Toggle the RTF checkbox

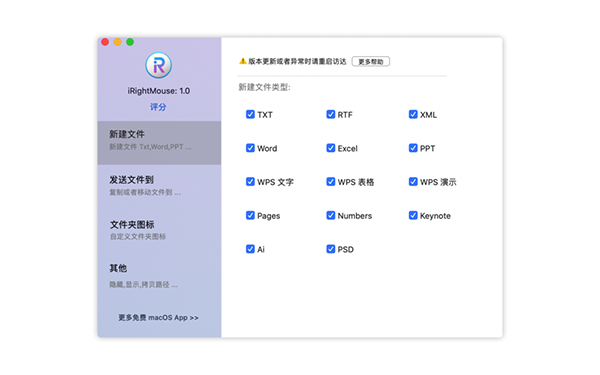(331, 114)
